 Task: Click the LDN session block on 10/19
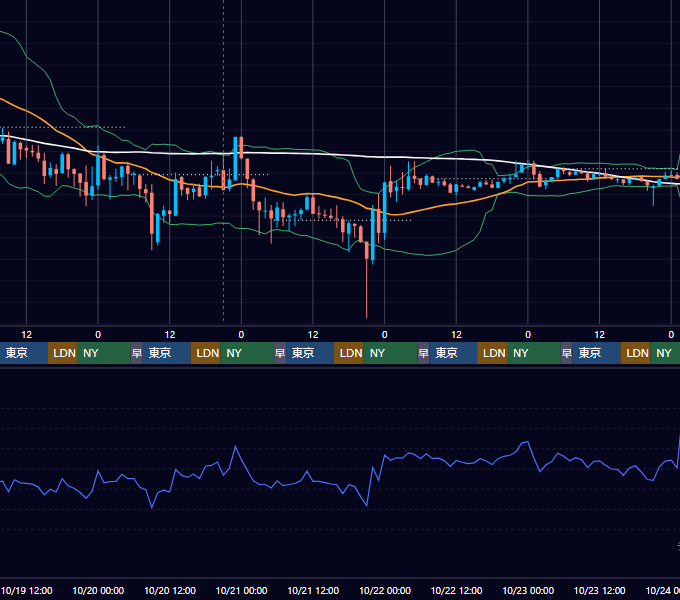62,353
